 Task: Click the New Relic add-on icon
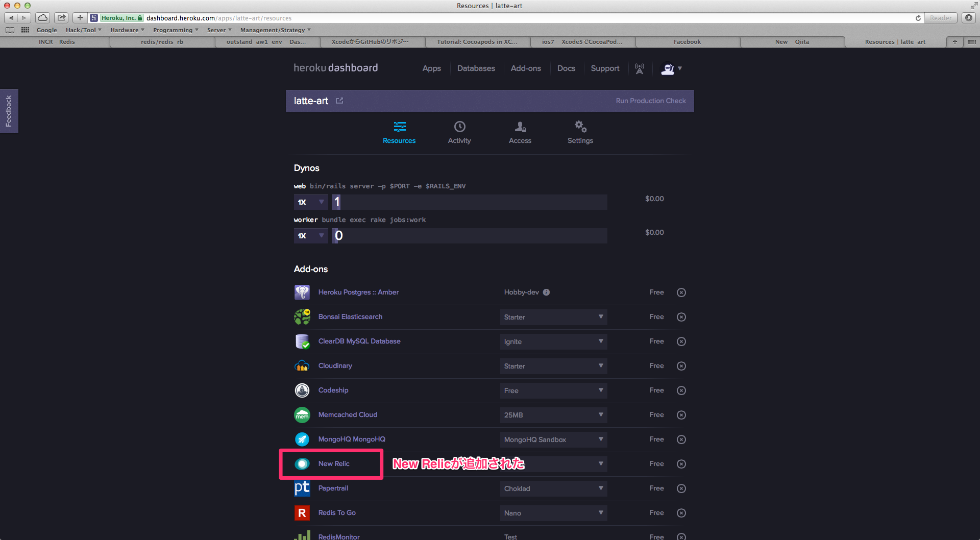302,464
